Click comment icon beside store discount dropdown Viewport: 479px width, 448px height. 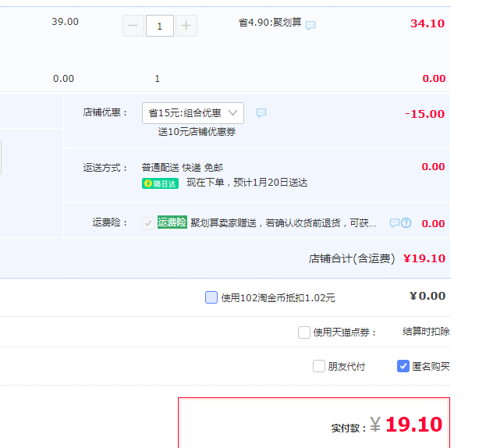(261, 112)
